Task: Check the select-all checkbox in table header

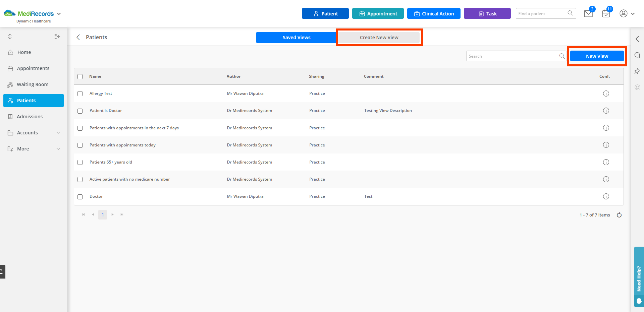Action: tap(80, 76)
